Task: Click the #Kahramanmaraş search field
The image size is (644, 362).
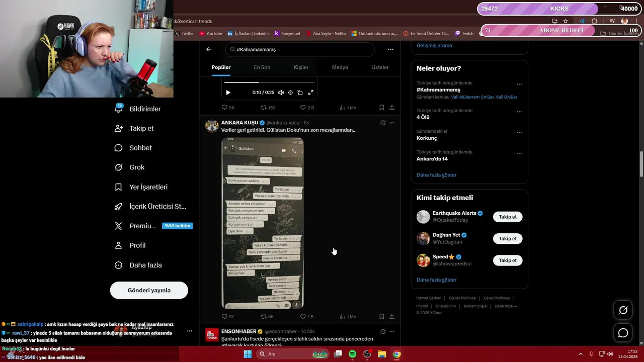Action: coord(300,49)
